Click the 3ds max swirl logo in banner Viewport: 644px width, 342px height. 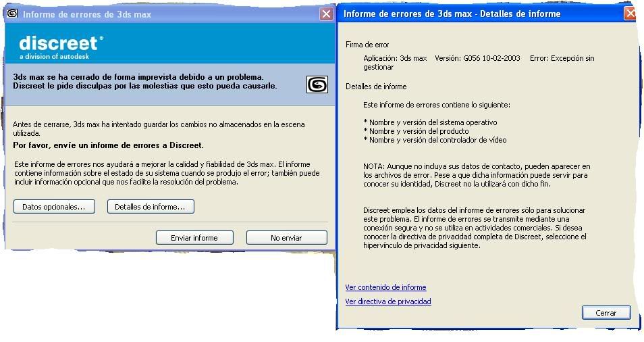[317, 84]
